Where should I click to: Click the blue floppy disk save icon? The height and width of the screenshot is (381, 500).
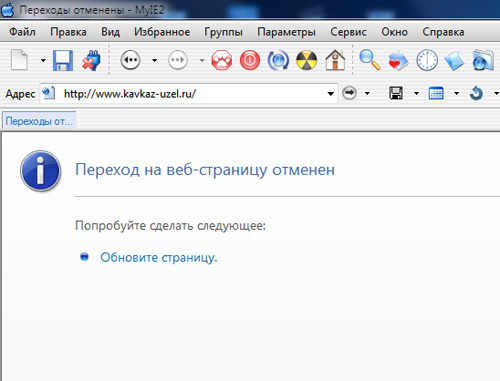pyautogui.click(x=63, y=60)
